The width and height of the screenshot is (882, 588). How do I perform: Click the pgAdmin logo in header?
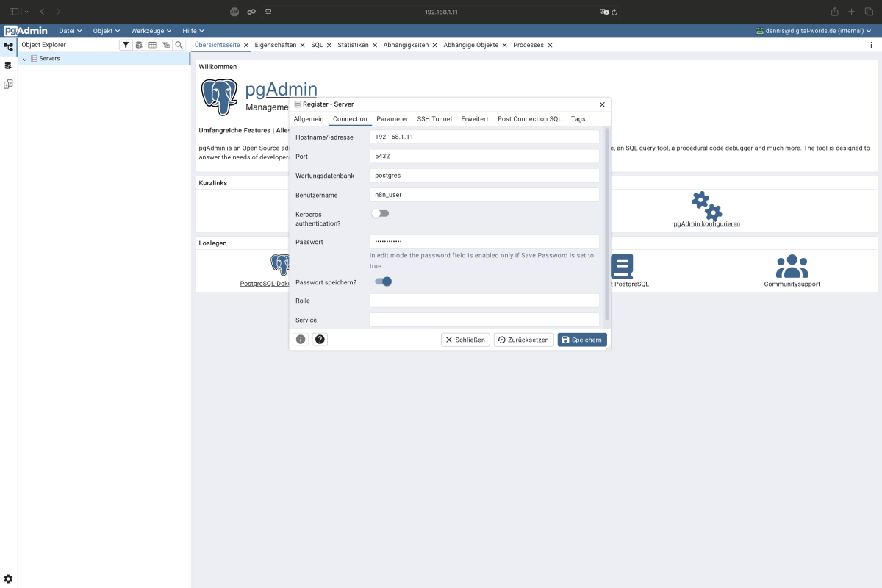pyautogui.click(x=26, y=31)
